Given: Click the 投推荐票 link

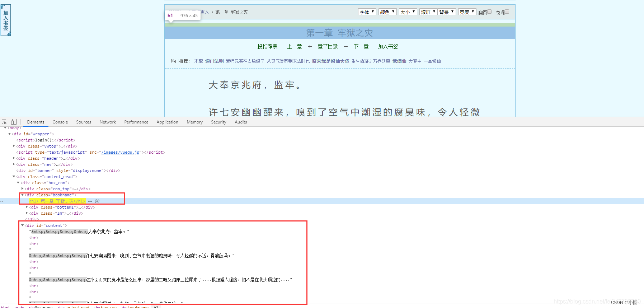Looking at the screenshot, I should coord(267,46).
